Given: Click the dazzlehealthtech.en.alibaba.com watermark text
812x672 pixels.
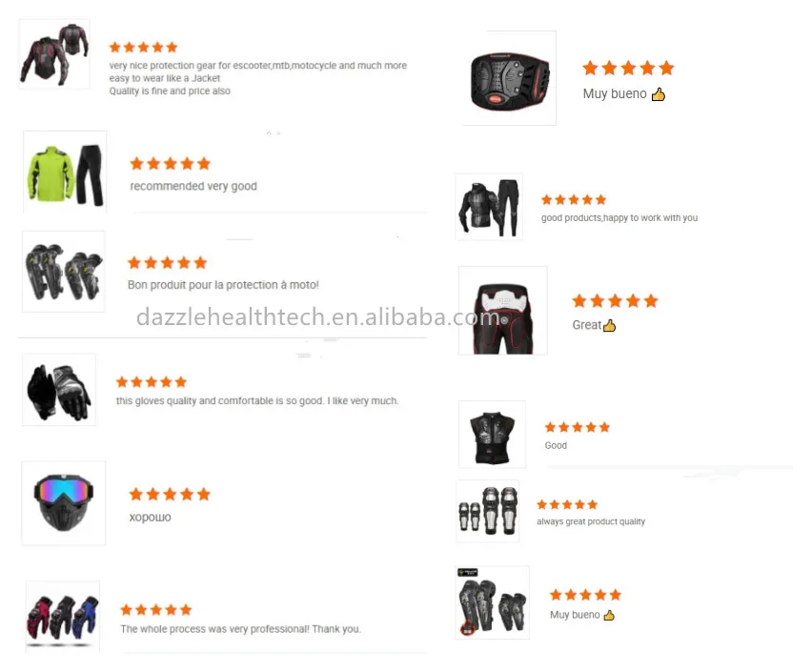Looking at the screenshot, I should pyautogui.click(x=318, y=317).
